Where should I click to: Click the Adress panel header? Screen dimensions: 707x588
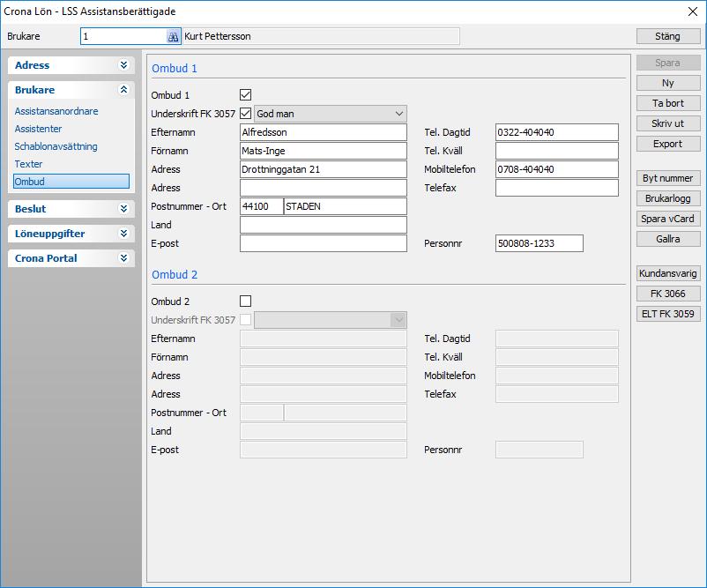coord(71,65)
